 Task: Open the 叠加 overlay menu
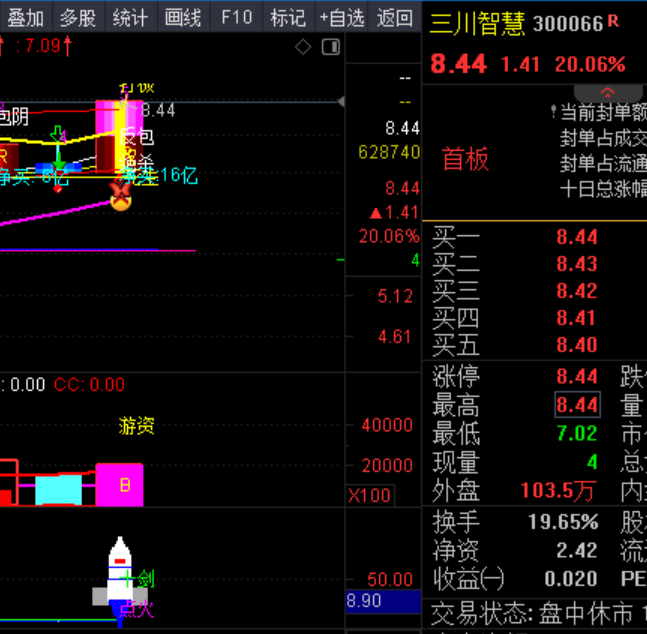point(26,18)
